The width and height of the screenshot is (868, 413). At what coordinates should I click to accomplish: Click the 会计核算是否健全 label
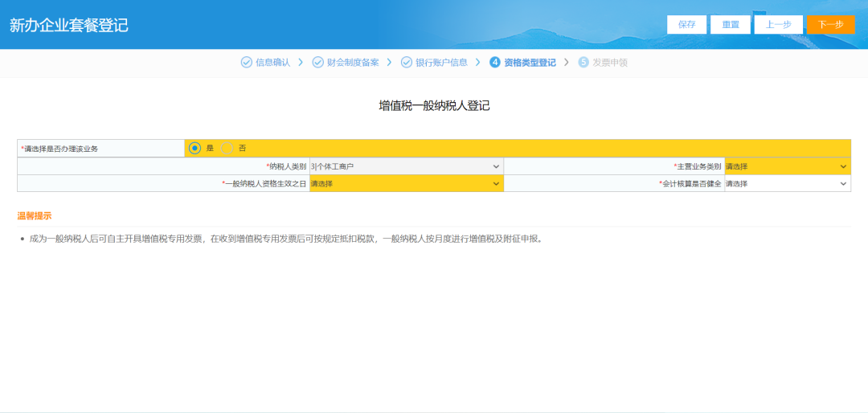(690, 183)
